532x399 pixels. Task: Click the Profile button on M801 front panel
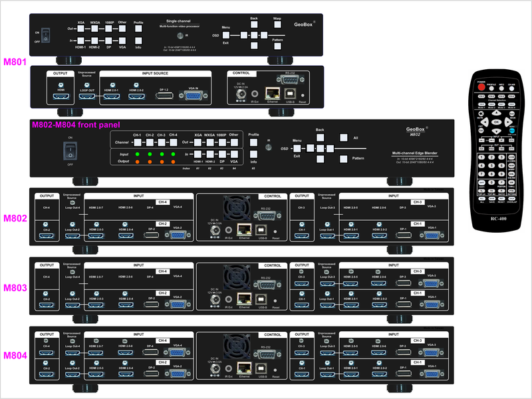click(x=138, y=29)
